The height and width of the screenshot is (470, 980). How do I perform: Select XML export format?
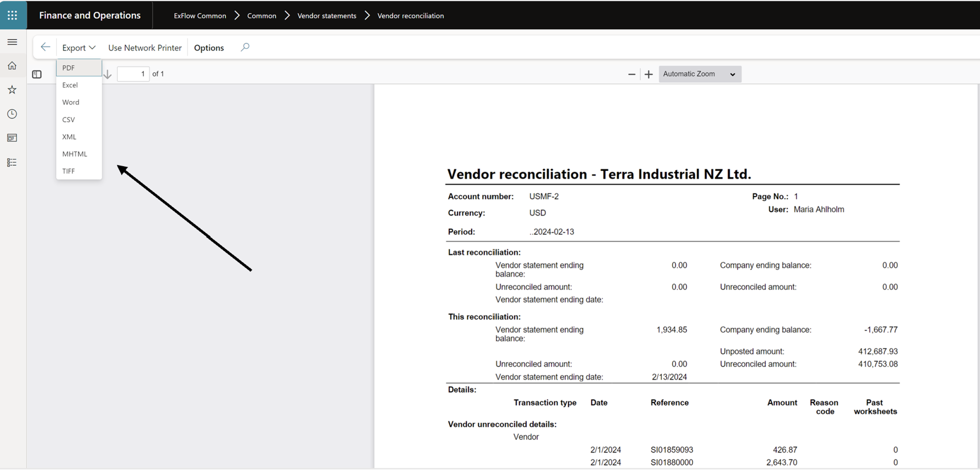68,137
